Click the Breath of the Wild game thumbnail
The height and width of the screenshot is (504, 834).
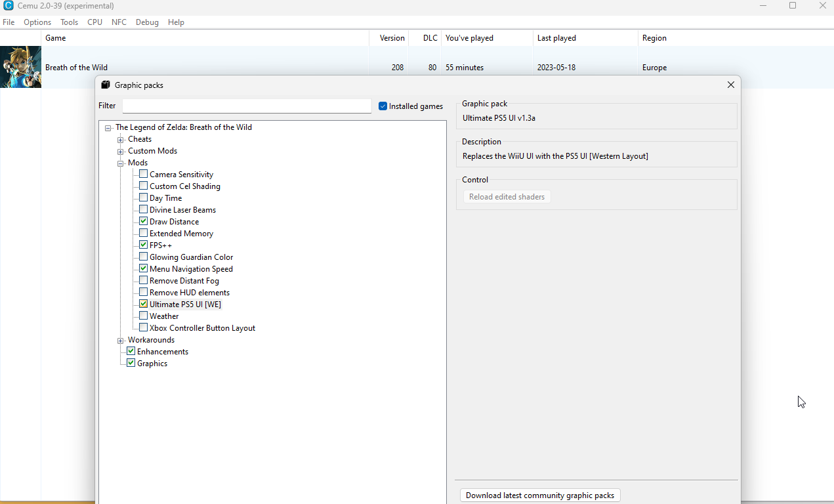[x=20, y=67]
